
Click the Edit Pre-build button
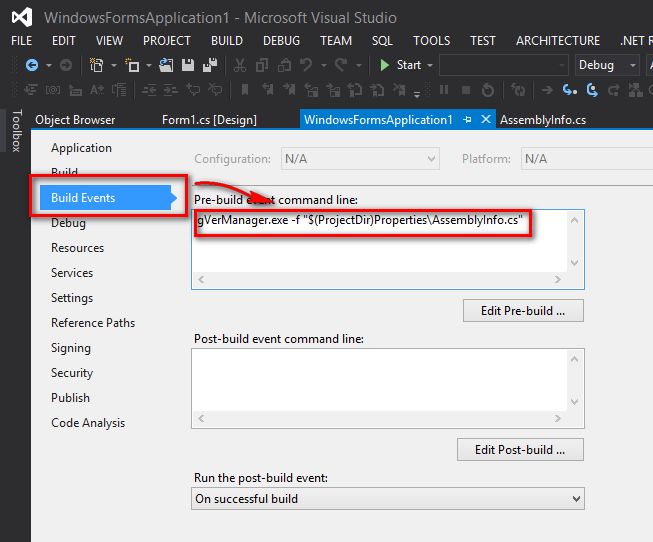click(523, 311)
